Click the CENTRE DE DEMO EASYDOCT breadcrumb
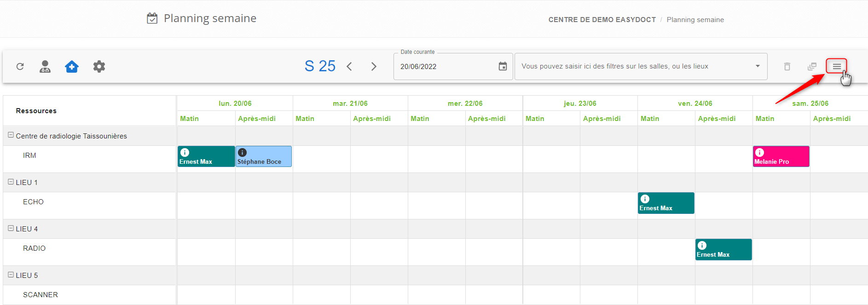Image resolution: width=868 pixels, height=305 pixels. click(602, 20)
